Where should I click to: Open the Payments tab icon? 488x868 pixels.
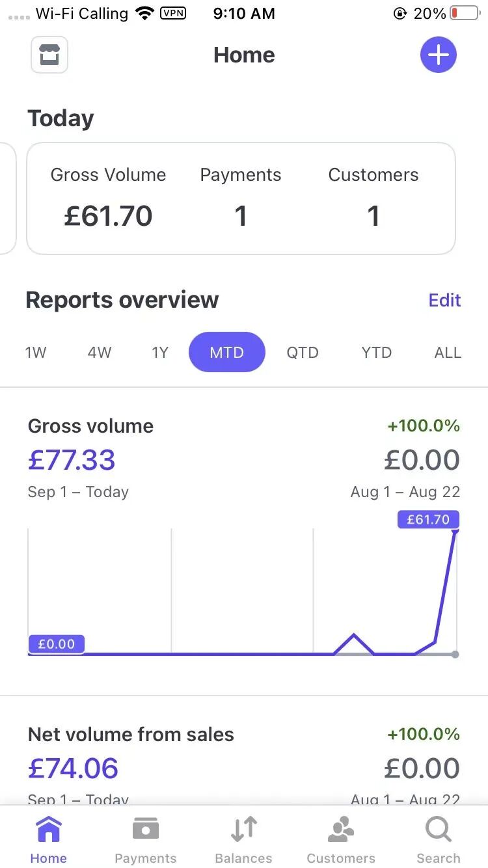(x=146, y=830)
